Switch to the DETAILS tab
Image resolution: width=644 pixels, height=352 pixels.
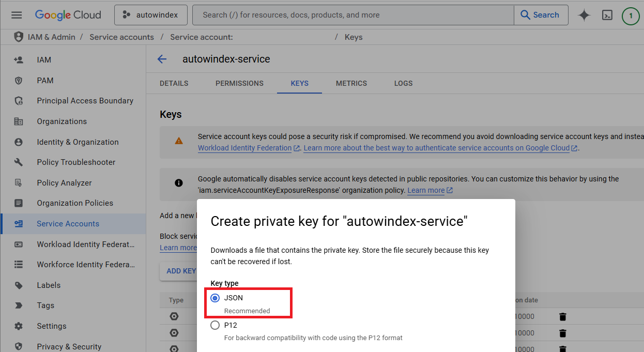[x=174, y=83]
